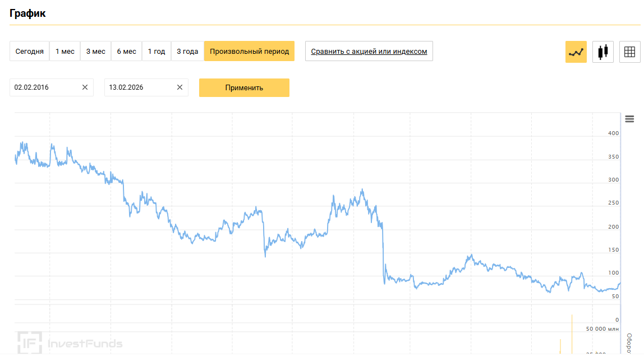Click the 200 axis label
The image size is (644, 361).
click(x=613, y=226)
